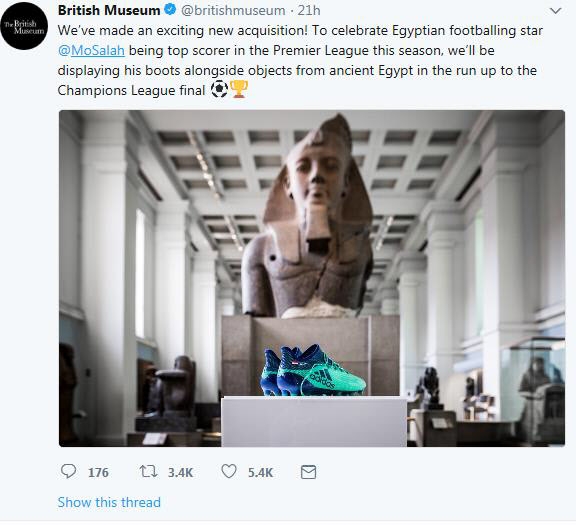This screenshot has width=576, height=525.
Task: Click the British Museum display name
Action: click(x=109, y=10)
